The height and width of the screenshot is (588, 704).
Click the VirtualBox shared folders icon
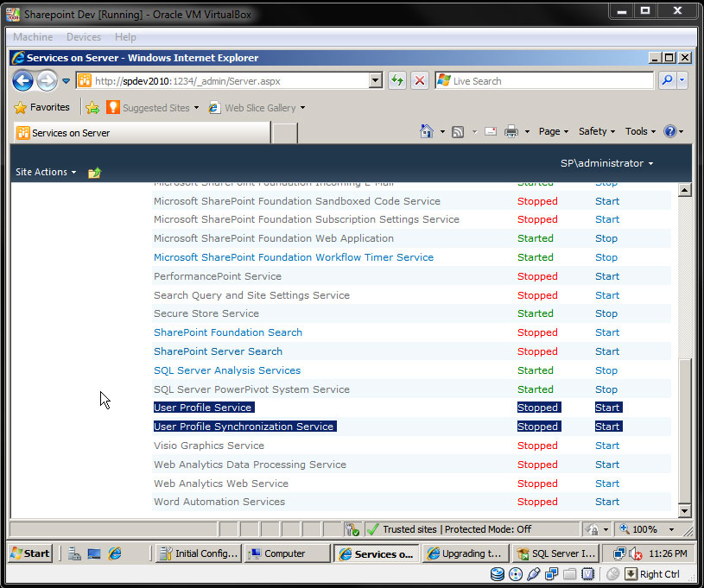(x=569, y=574)
